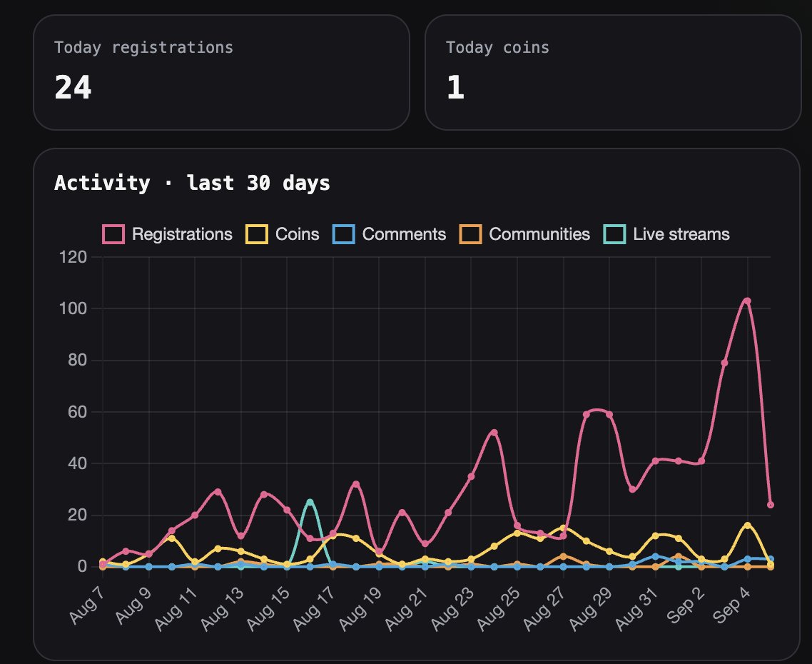
Task: Toggle the Registrations legend swatch
Action: click(x=113, y=234)
